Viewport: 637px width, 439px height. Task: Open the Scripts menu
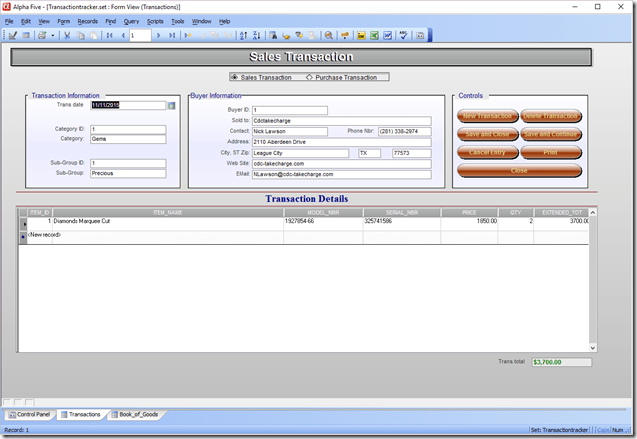155,21
